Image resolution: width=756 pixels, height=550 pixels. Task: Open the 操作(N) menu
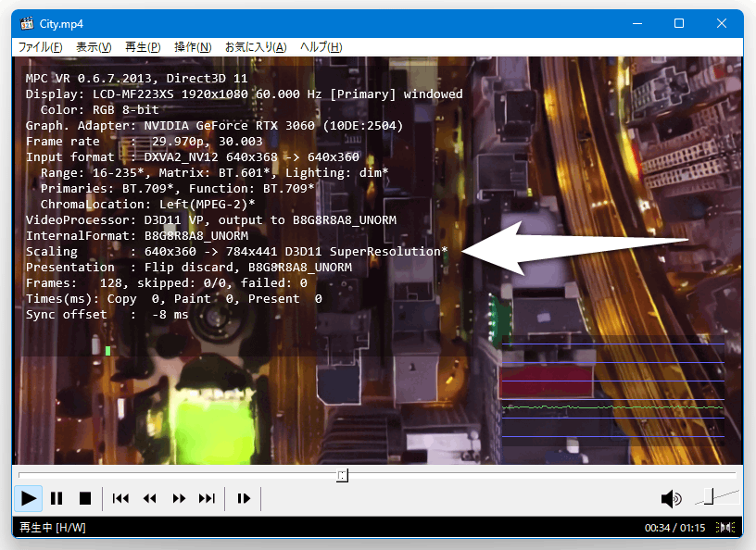point(193,47)
